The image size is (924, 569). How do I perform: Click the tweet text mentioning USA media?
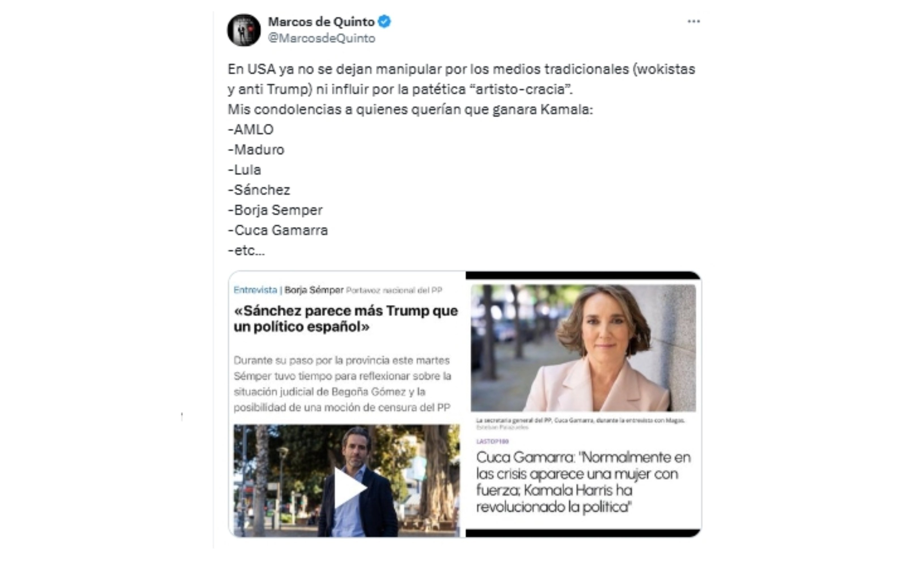tap(461, 79)
